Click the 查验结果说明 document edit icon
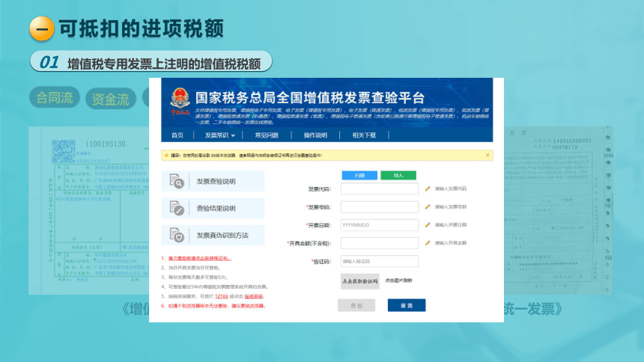644x362 pixels. click(x=177, y=208)
